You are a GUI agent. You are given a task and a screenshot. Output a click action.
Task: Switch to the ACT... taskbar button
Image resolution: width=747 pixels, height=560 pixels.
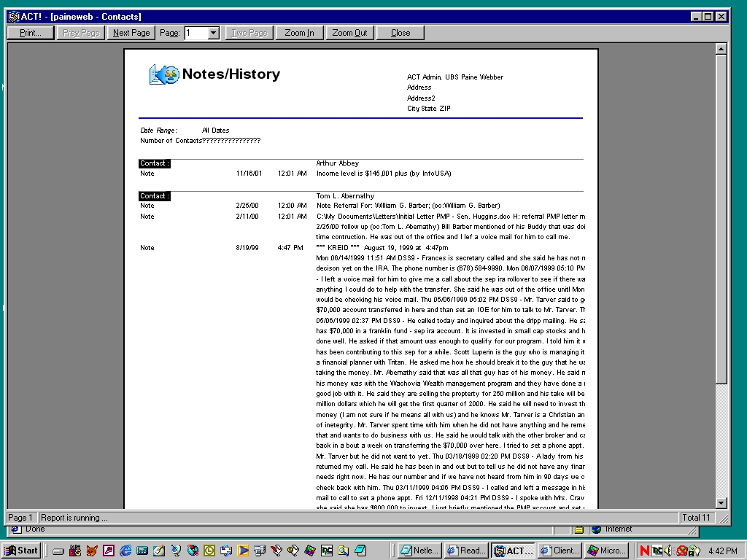click(513, 551)
